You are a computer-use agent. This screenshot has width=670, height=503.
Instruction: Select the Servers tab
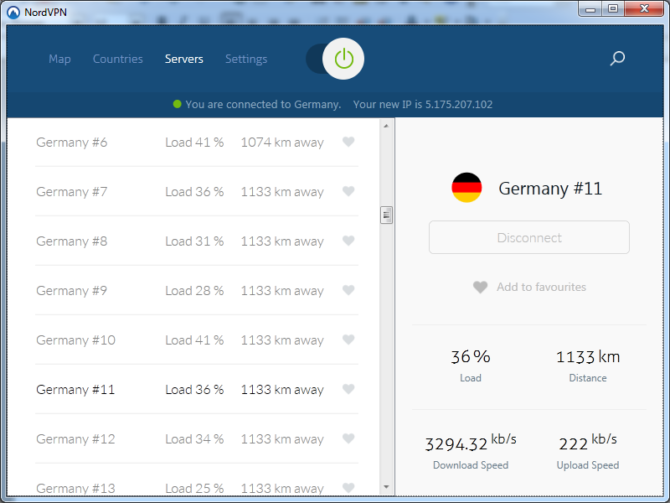184,59
